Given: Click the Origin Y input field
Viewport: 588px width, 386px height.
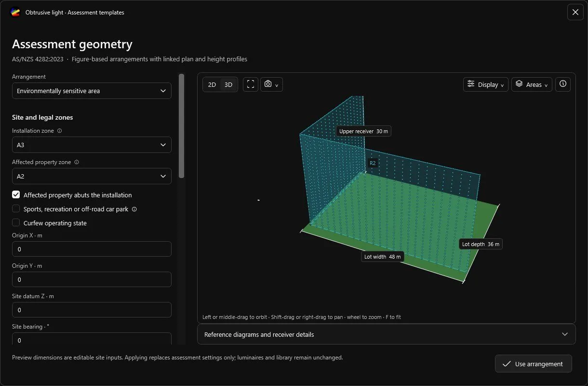Looking at the screenshot, I should point(92,279).
